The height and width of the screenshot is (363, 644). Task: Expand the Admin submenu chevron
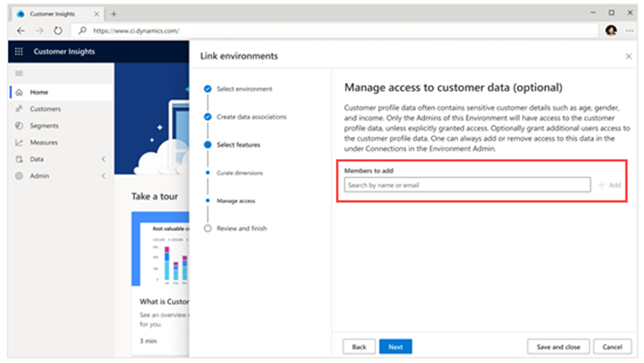point(103,175)
